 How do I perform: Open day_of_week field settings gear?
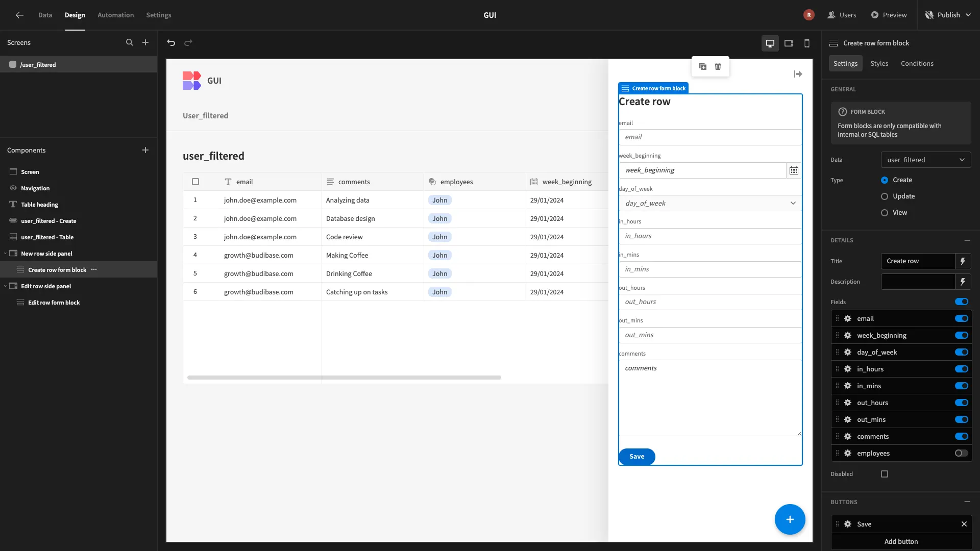[848, 352]
